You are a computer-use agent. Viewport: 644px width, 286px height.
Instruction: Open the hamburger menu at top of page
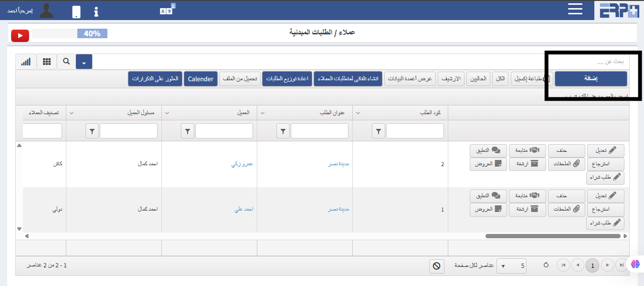tap(575, 9)
